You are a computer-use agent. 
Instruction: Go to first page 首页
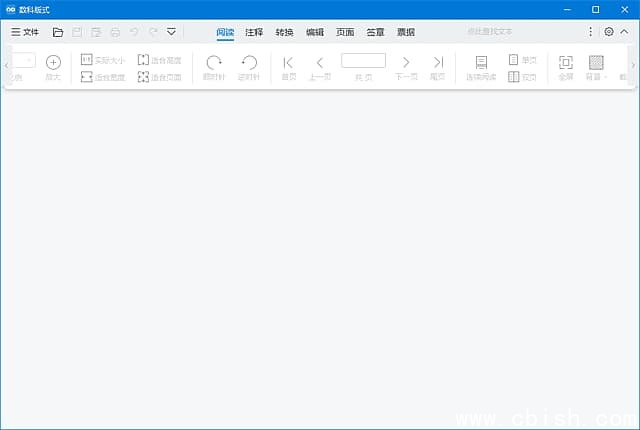289,68
